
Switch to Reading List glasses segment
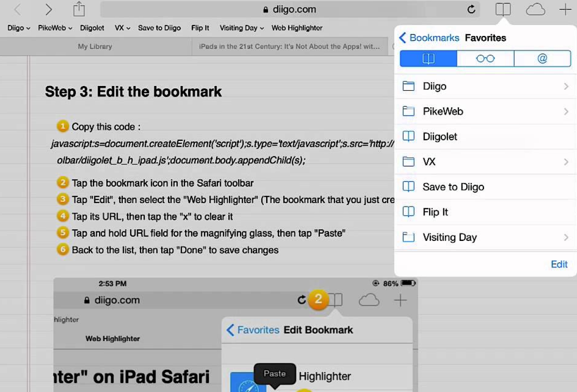coord(485,59)
